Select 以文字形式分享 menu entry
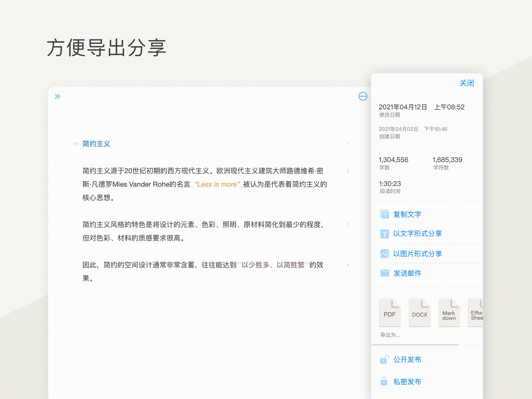532x399 pixels. click(417, 233)
